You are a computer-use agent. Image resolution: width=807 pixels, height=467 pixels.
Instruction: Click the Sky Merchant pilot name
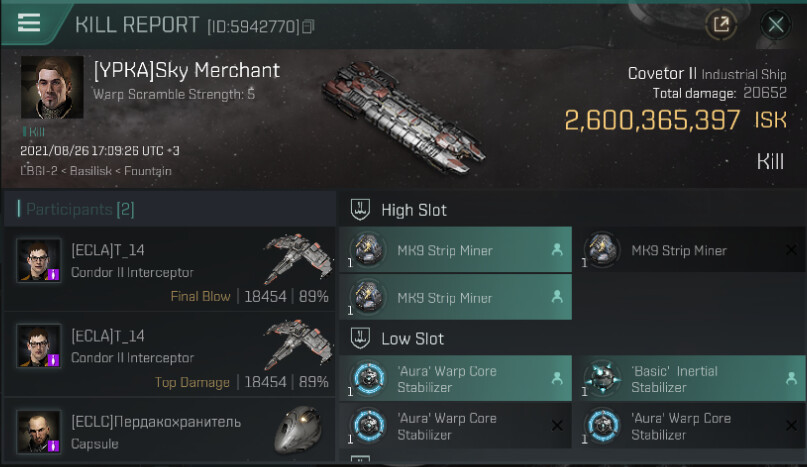click(186, 70)
